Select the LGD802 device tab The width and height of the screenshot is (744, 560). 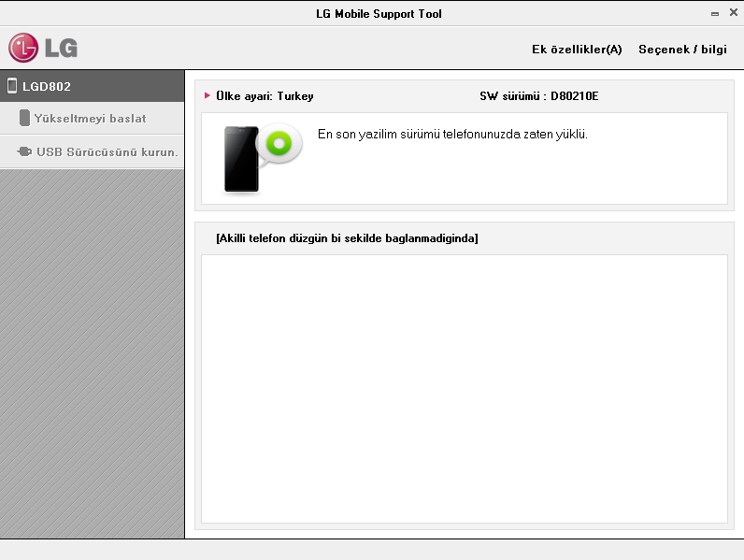[x=92, y=86]
